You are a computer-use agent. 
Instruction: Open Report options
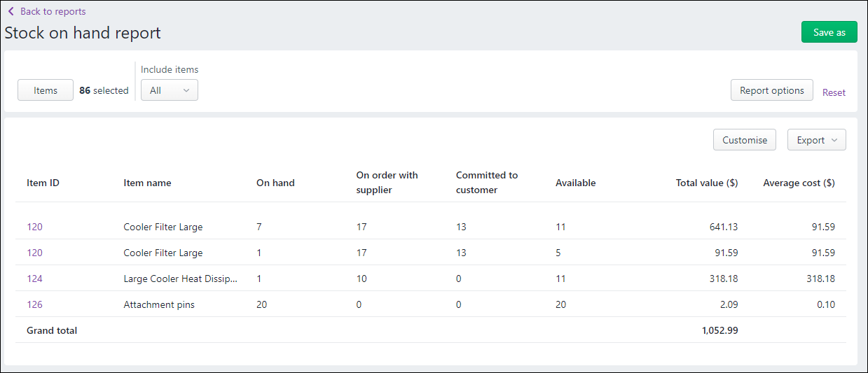coord(771,90)
